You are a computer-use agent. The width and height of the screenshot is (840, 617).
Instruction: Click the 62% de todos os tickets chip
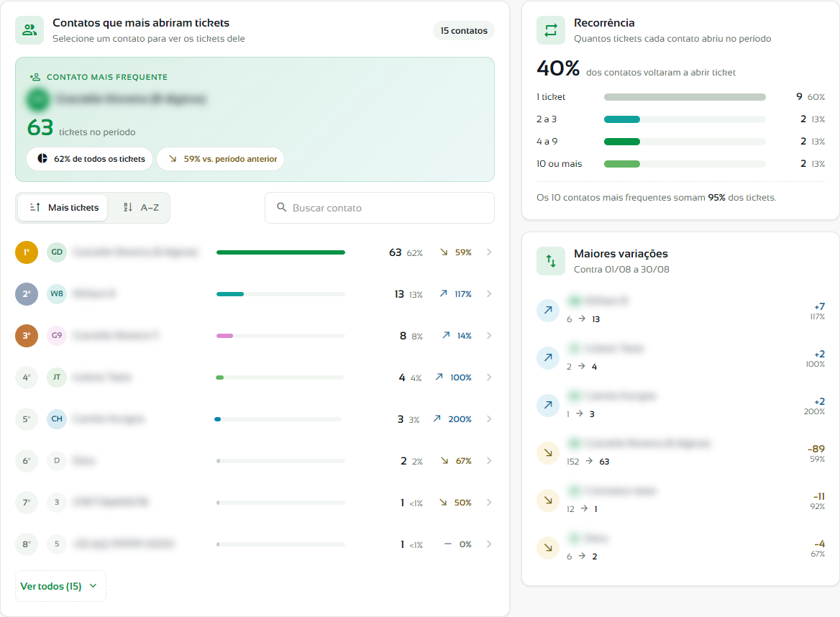click(90, 159)
